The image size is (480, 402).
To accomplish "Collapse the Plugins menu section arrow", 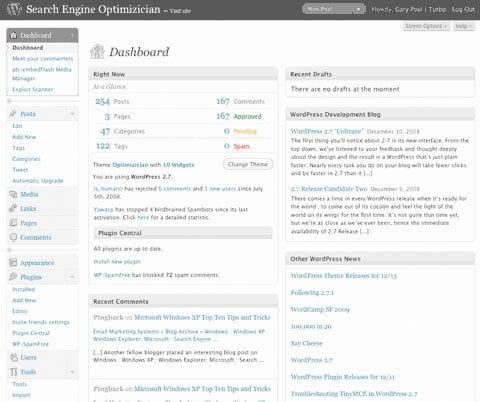I will click(72, 277).
